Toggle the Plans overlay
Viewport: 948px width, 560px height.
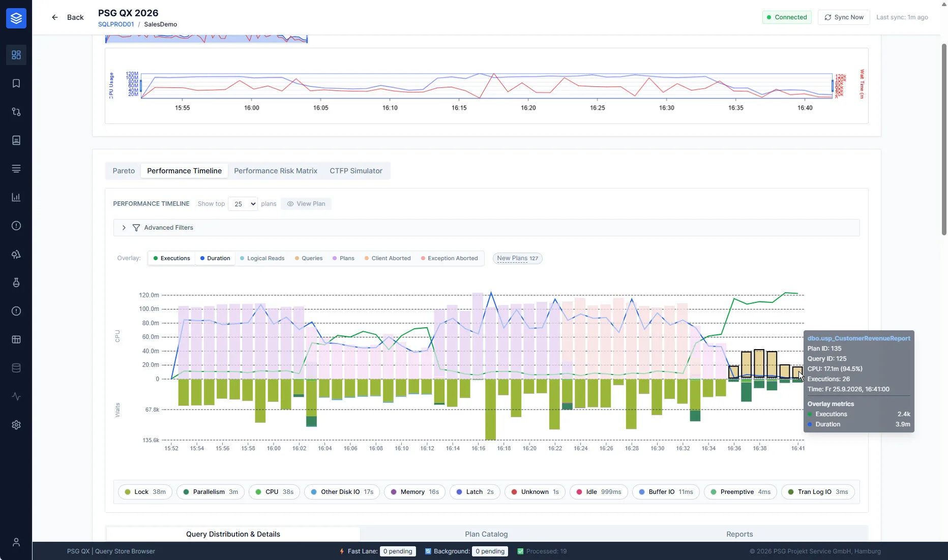pos(343,258)
